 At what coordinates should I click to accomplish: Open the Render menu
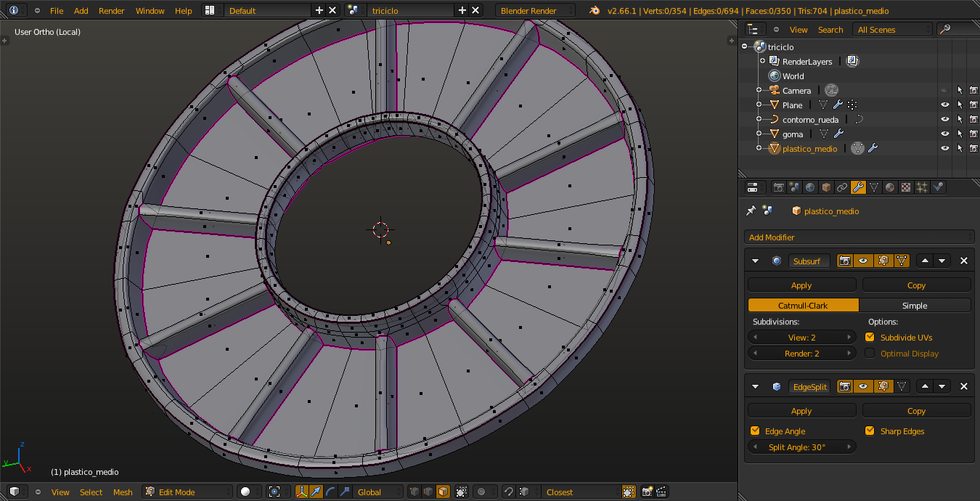pyautogui.click(x=112, y=10)
